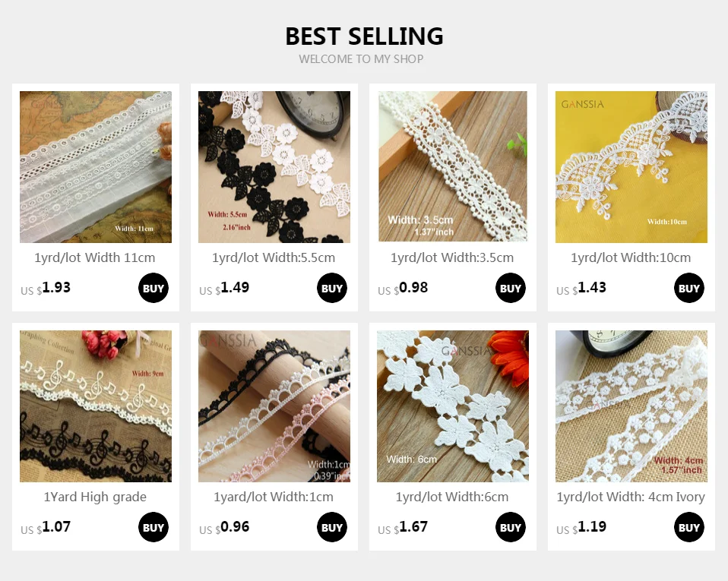Open the black and white flower lace image
This screenshot has width=728, height=581.
click(274, 167)
